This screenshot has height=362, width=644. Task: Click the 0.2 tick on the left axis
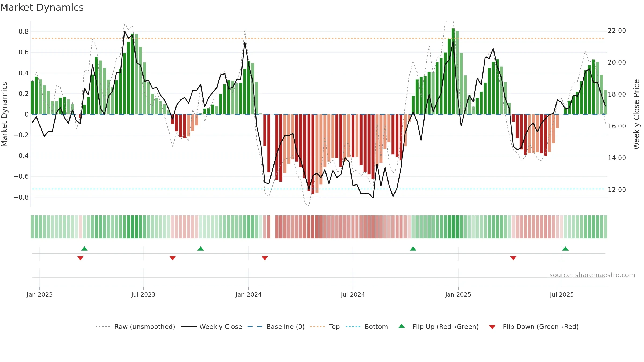pos(24,94)
